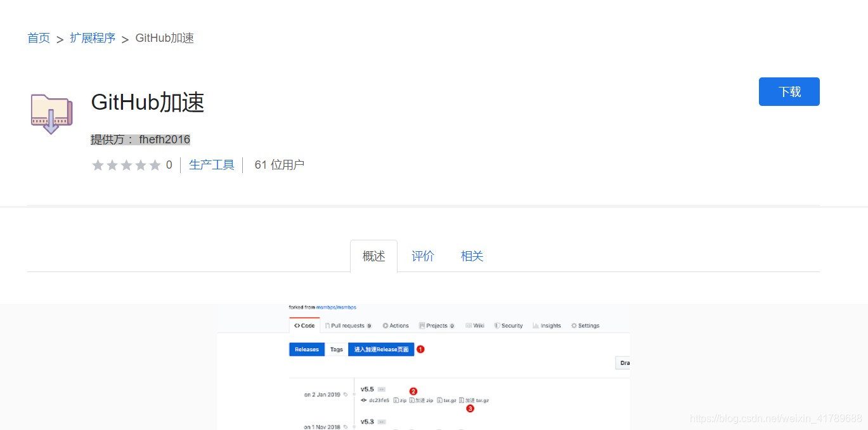Open the 生产工具 category link

[212, 165]
